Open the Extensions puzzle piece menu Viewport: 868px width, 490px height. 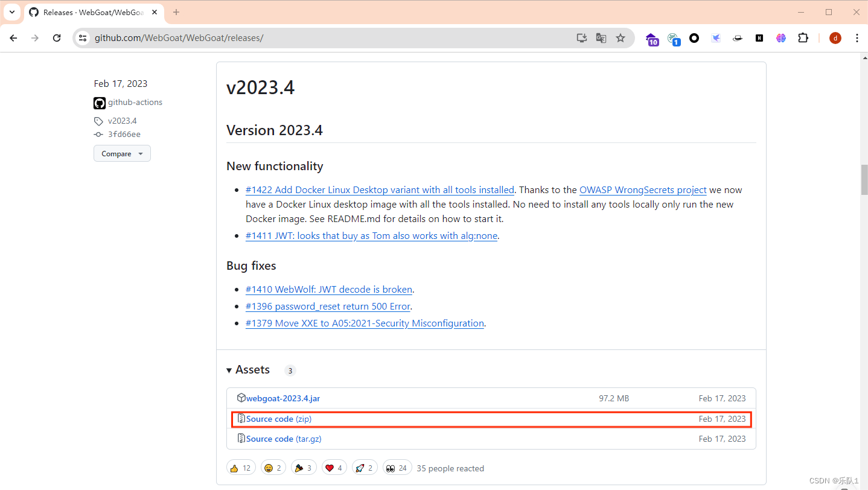click(x=803, y=38)
